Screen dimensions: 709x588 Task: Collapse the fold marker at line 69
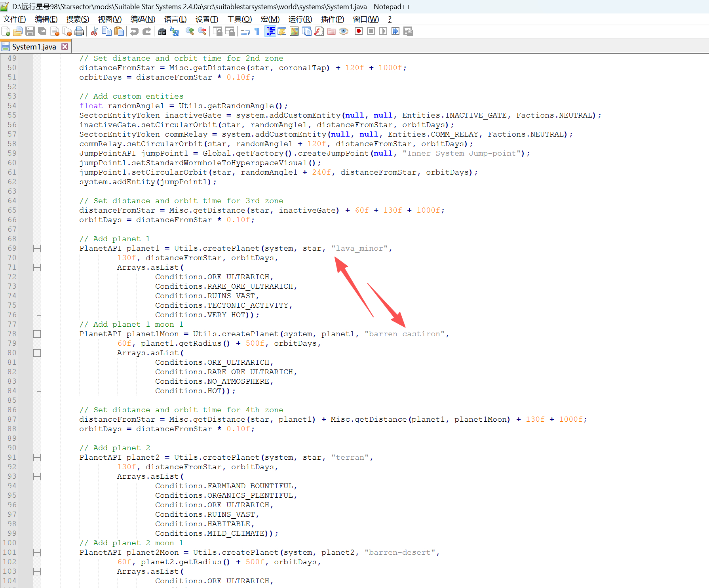pyautogui.click(x=37, y=249)
